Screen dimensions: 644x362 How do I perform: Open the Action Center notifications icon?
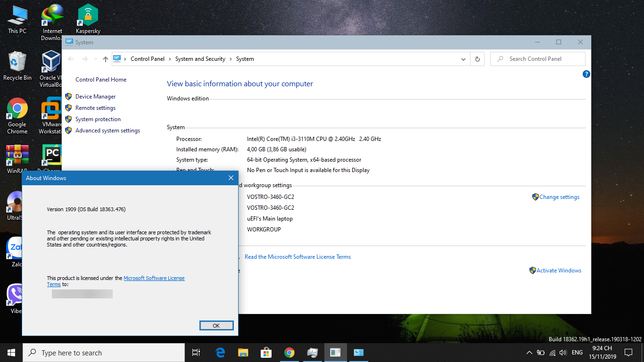click(x=628, y=353)
